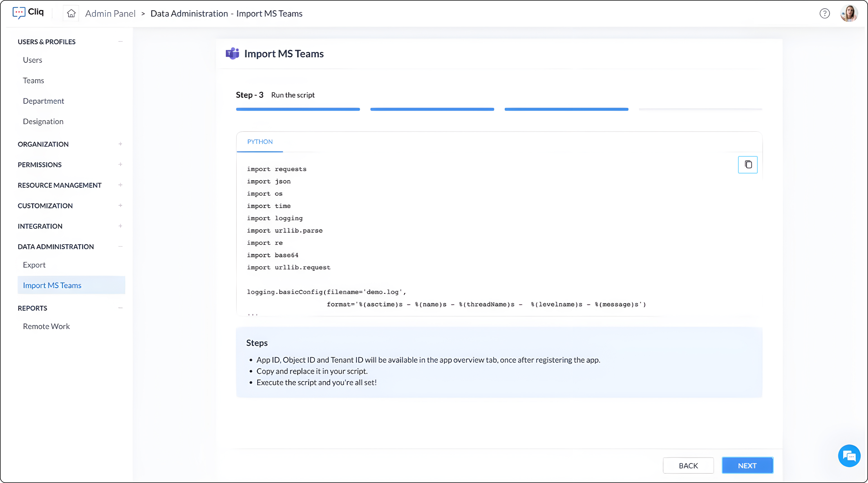
Task: Click the NEXT button
Action: point(747,466)
